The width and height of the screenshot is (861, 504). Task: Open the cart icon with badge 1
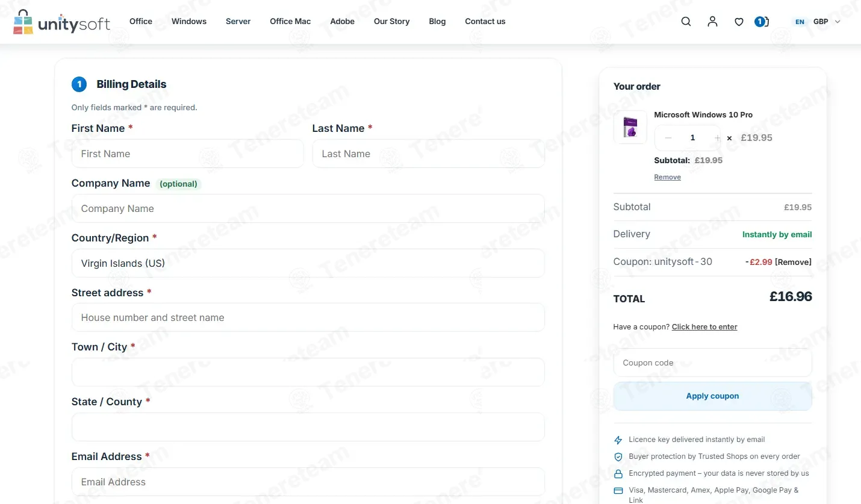762,22
